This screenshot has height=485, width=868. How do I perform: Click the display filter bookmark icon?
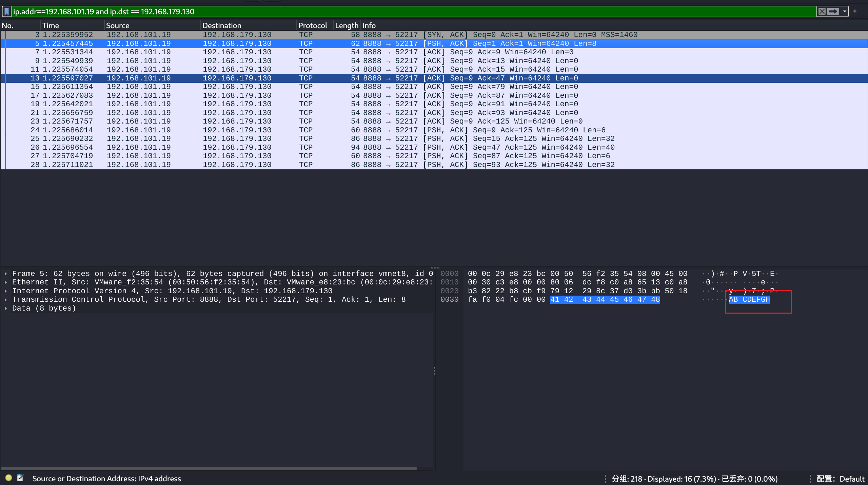pos(6,12)
